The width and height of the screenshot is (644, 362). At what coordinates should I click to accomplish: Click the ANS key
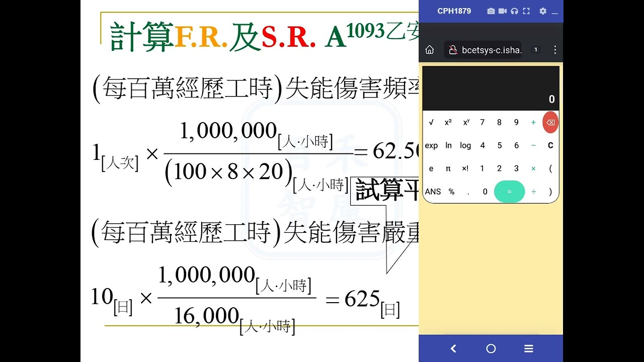(x=433, y=192)
